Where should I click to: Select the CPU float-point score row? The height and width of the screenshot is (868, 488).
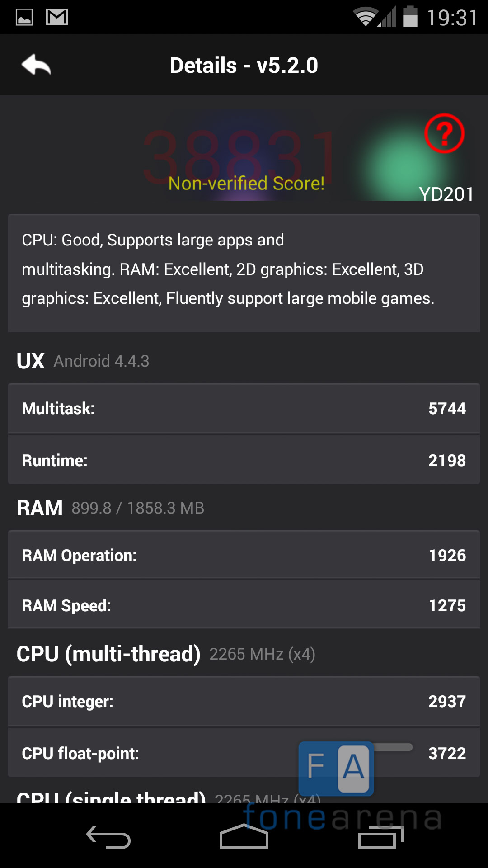[x=181, y=753]
